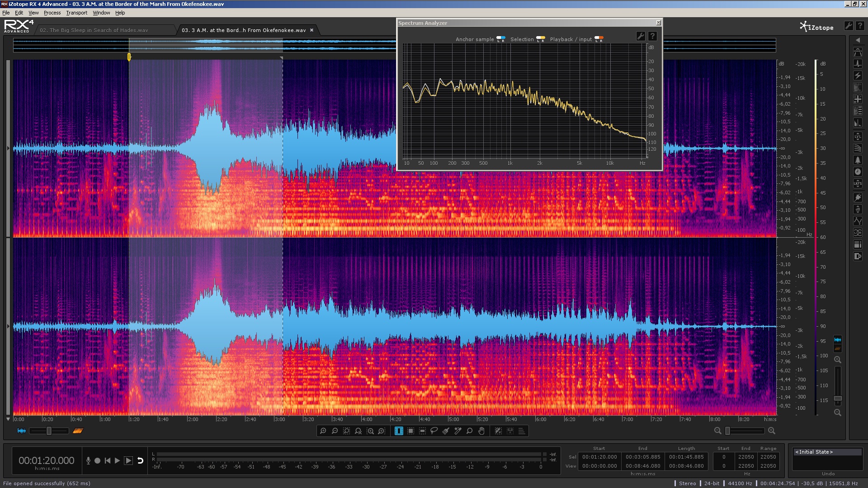Toggle loop playback button
868x488 pixels.
click(140, 461)
